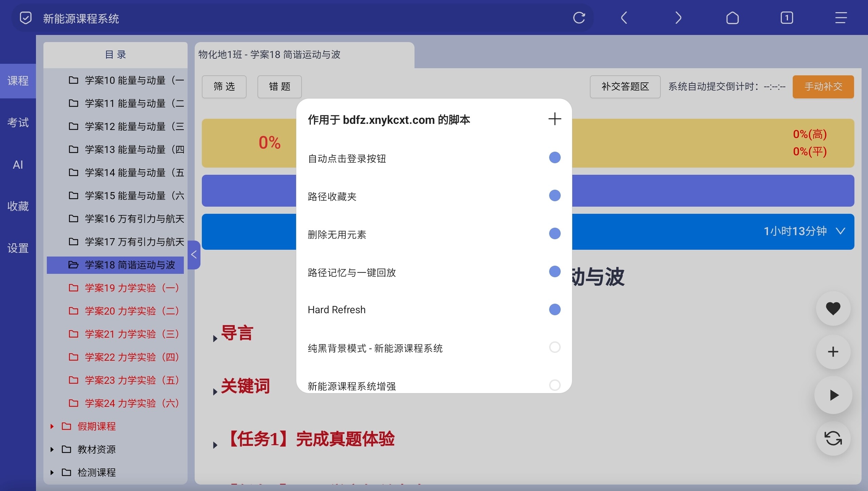This screenshot has width=868, height=491.
Task: Click the 筛选 filter button
Action: 224,87
